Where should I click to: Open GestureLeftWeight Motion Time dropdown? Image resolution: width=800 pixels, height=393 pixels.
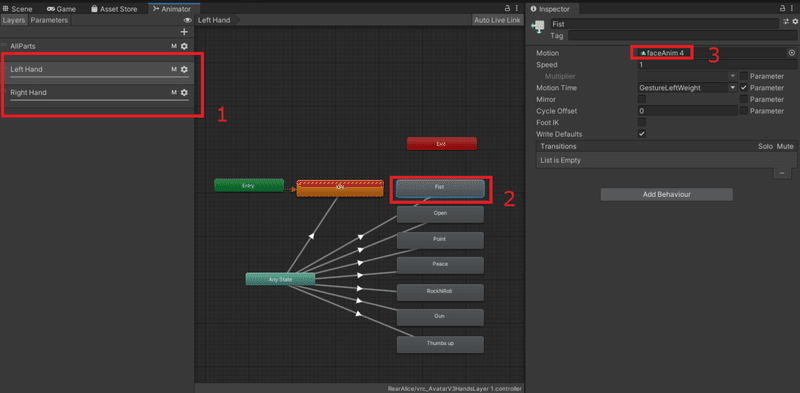tap(688, 88)
